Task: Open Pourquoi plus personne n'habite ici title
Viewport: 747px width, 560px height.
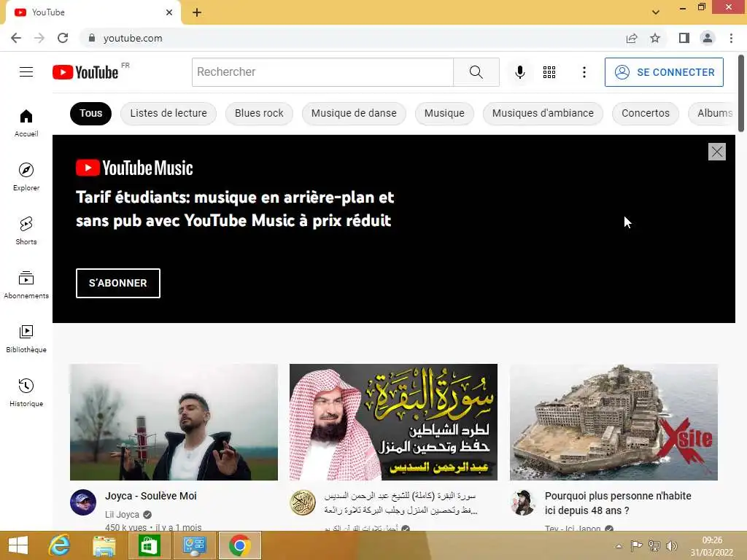Action: point(618,503)
